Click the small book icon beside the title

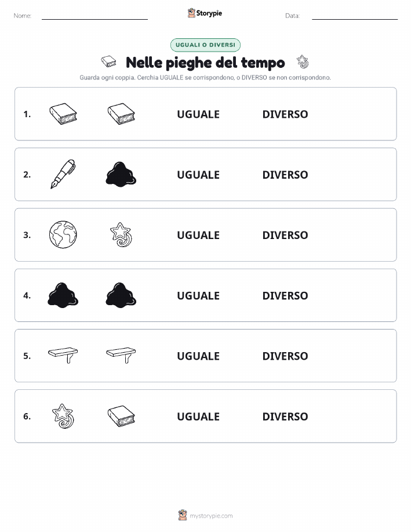pos(108,61)
